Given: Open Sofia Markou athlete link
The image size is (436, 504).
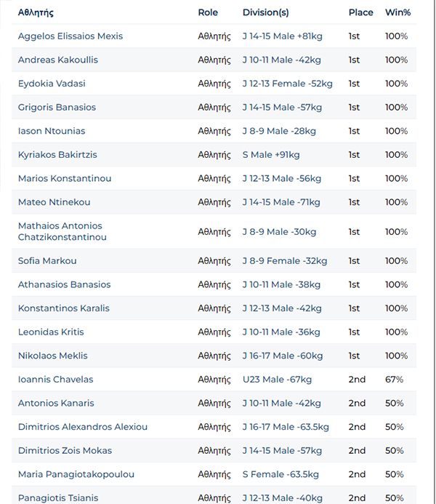Looking at the screenshot, I should (x=47, y=261).
